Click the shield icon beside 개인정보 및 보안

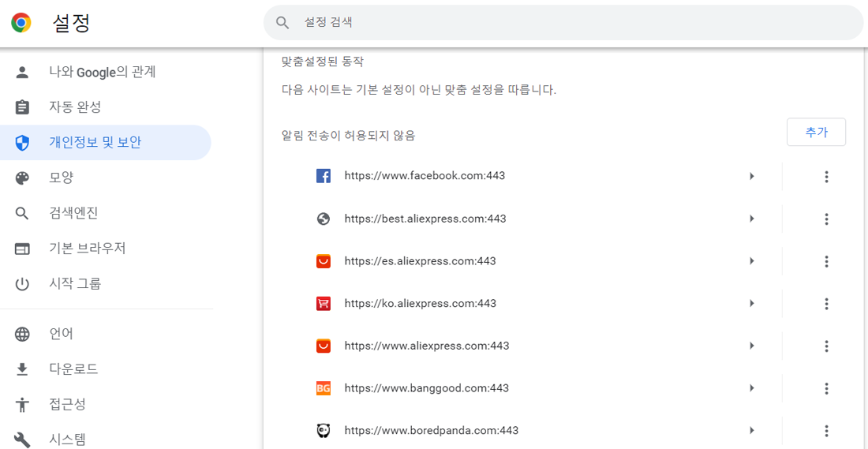click(x=22, y=143)
